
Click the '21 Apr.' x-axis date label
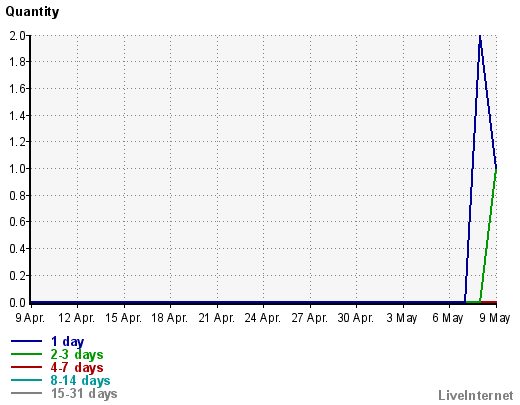(x=217, y=318)
